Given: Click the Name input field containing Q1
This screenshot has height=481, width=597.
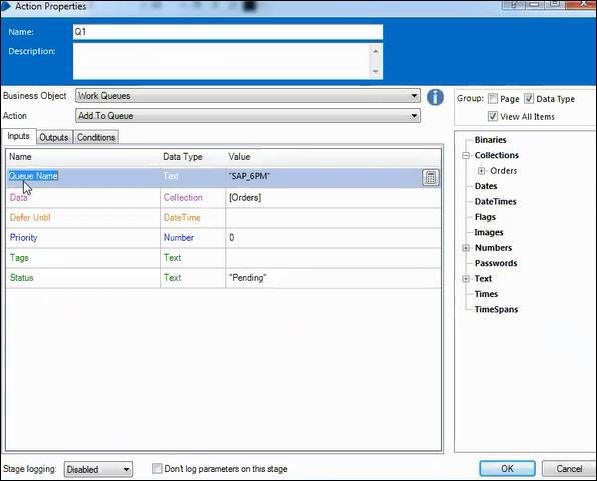Looking at the screenshot, I should pyautogui.click(x=228, y=32).
